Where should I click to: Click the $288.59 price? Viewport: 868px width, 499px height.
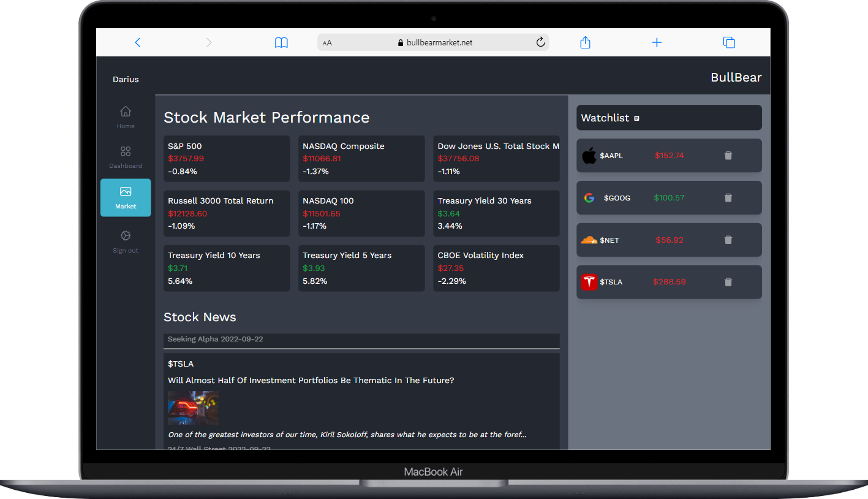click(x=669, y=282)
